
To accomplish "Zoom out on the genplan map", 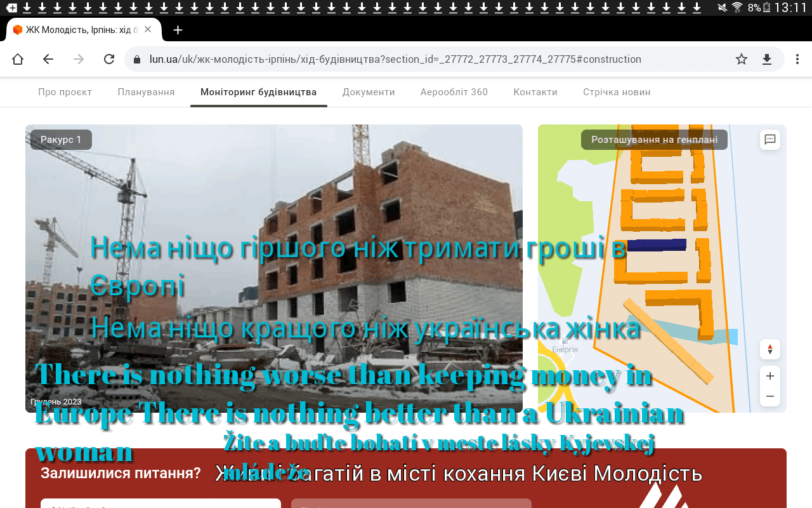I will 770,396.
